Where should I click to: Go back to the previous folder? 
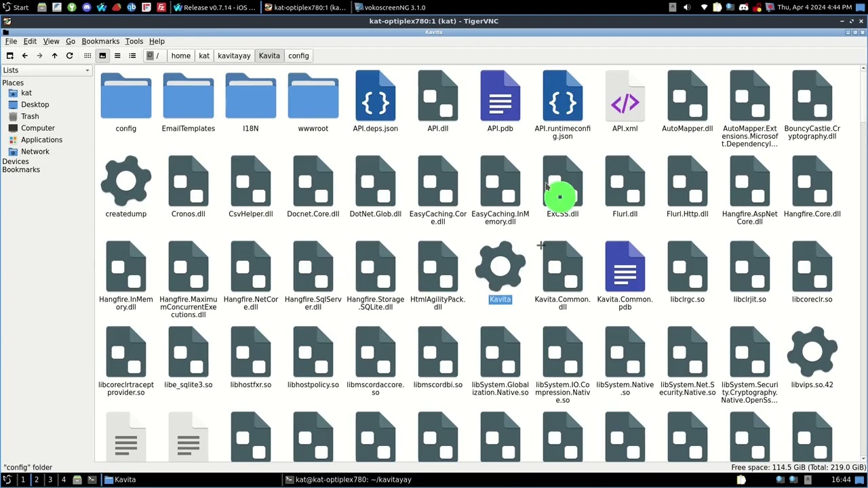(24, 56)
